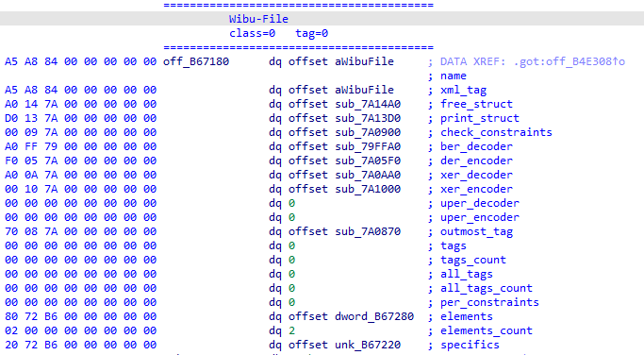
Task: Follow unk_B67220 specifics reference
Action: 368,345
